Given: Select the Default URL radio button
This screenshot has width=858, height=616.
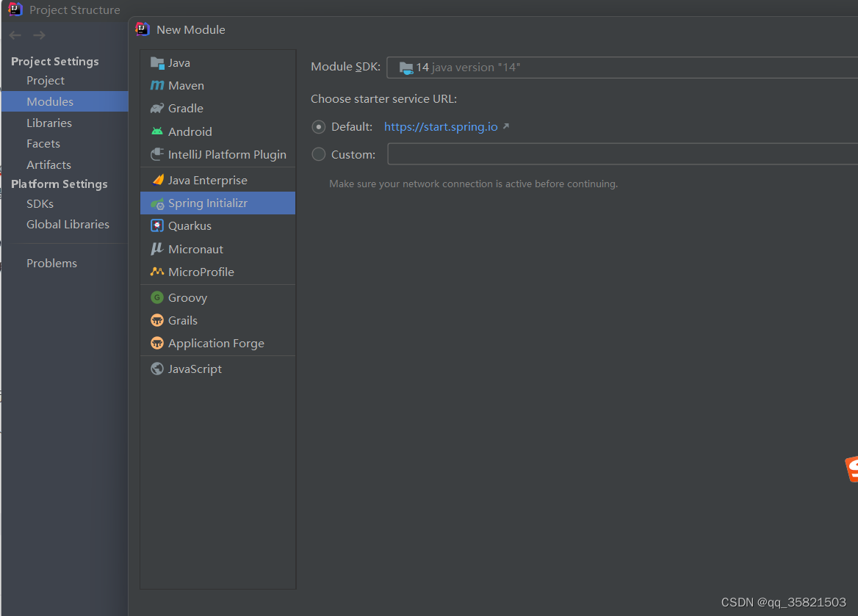Looking at the screenshot, I should (x=319, y=127).
